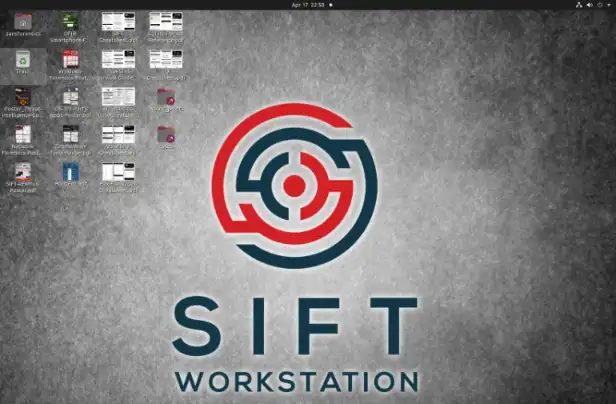
Task: Click the network status icon in top bar
Action: coord(579,5)
